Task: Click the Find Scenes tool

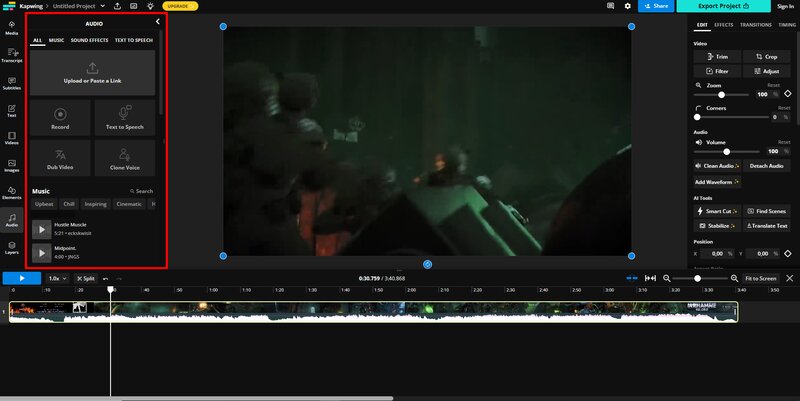Action: 766,211
